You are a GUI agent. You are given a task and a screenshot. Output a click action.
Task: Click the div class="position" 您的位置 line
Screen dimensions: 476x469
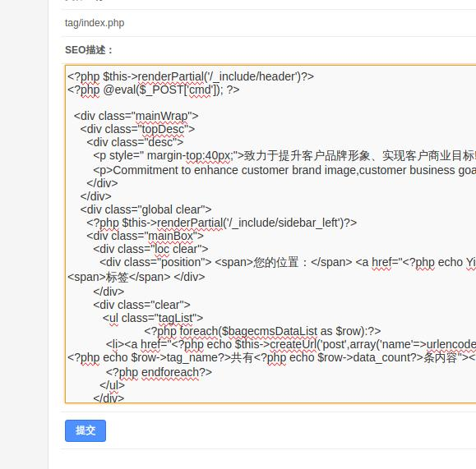[288, 262]
